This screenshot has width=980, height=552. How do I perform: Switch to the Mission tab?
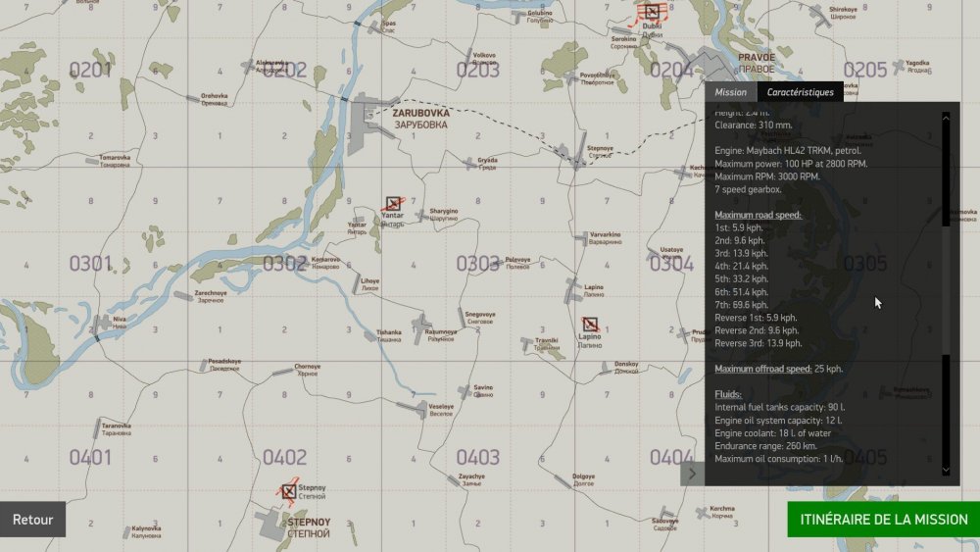[731, 92]
